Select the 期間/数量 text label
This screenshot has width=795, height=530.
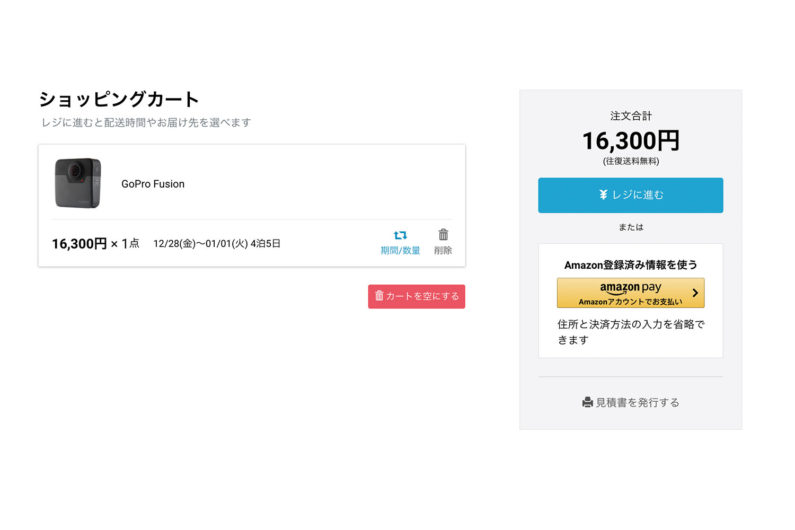point(400,250)
